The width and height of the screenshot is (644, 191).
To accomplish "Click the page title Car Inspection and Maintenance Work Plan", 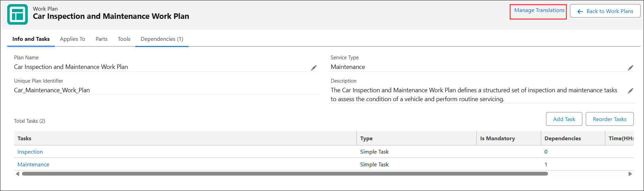I will pos(111,16).
